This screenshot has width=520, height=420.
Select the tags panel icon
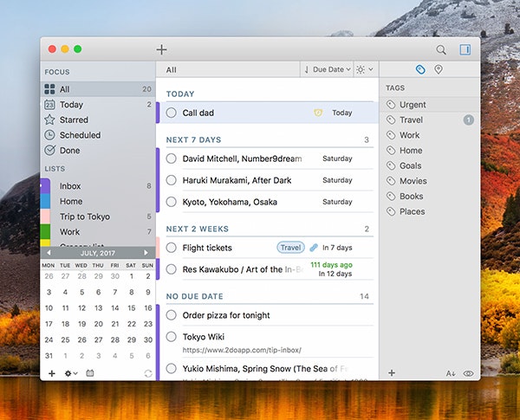(420, 69)
